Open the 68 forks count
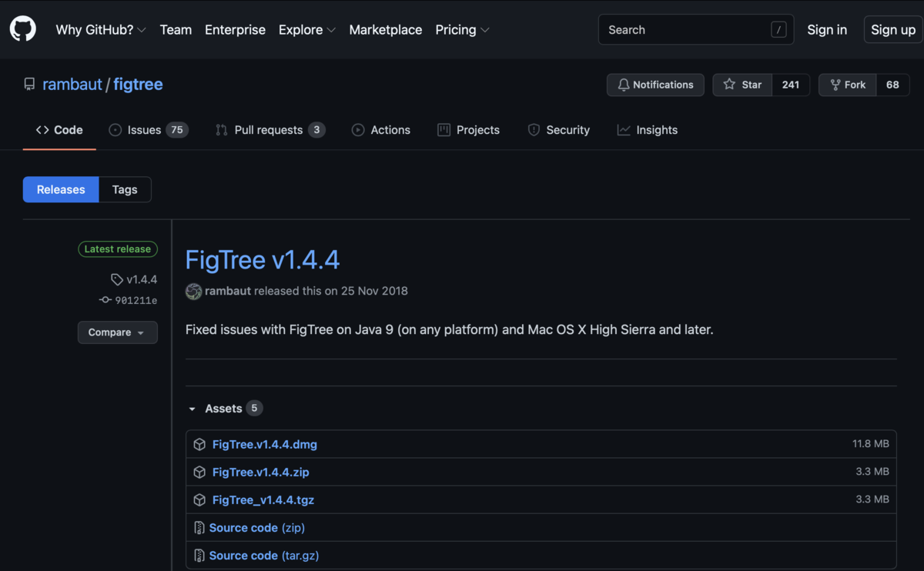 tap(892, 85)
